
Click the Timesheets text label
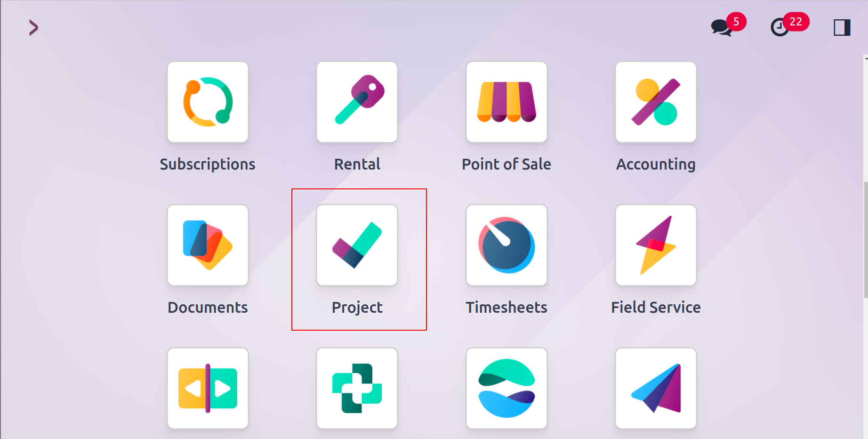pyautogui.click(x=506, y=308)
